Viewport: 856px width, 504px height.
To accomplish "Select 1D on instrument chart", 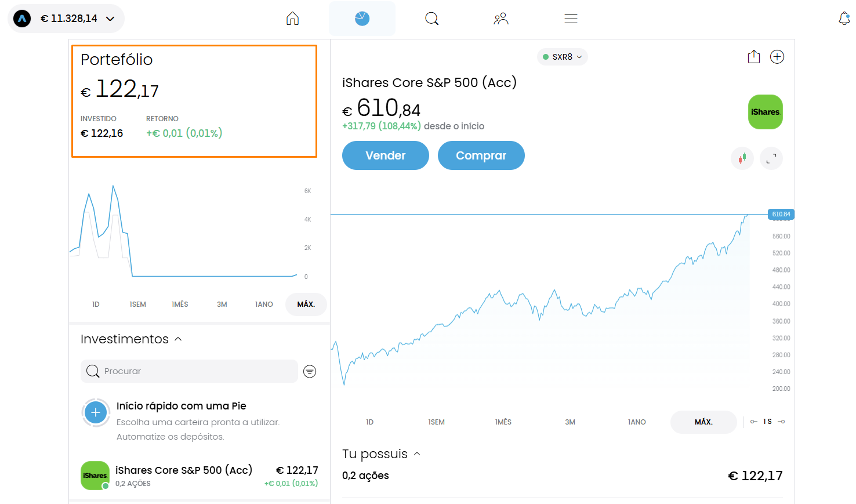I will (x=370, y=422).
